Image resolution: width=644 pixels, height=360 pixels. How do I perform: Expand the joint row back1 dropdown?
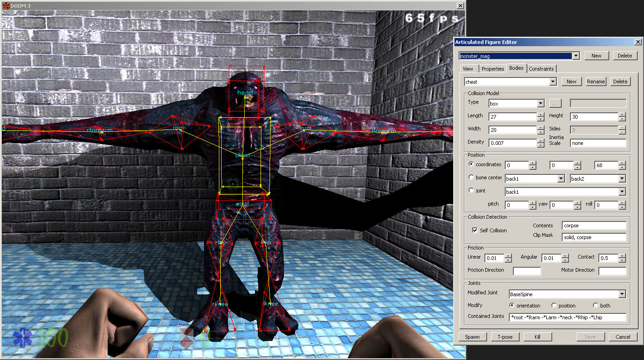(x=622, y=192)
